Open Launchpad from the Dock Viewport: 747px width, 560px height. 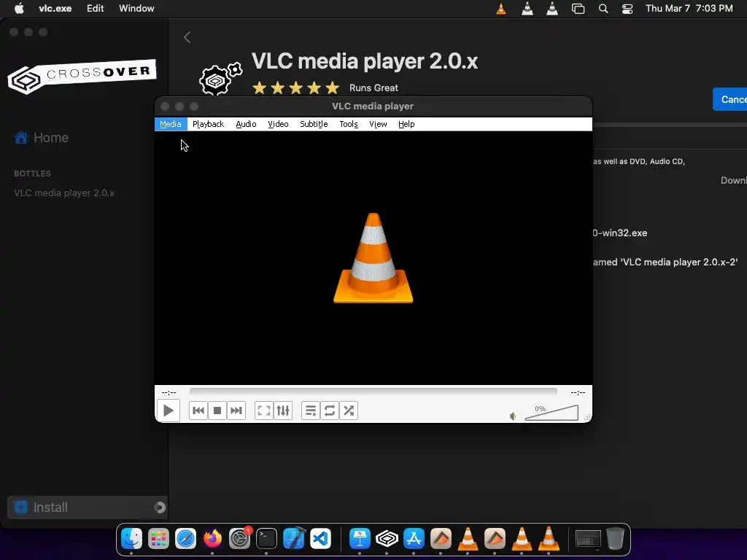coord(158,539)
